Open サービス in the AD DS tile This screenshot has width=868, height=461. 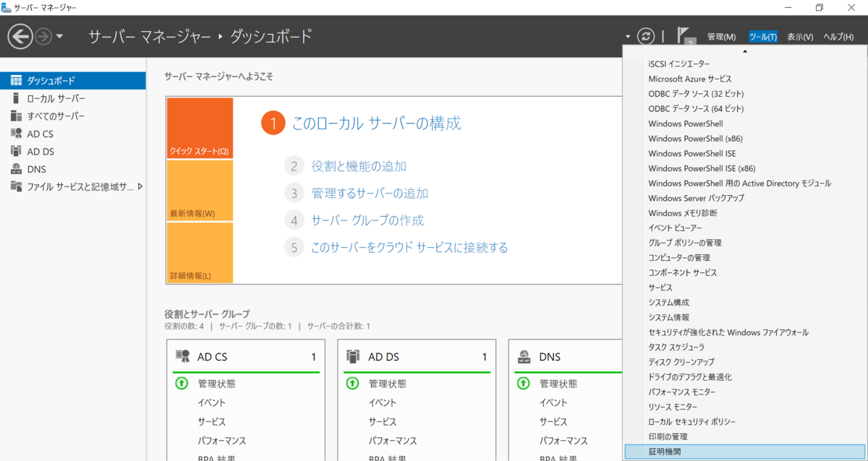383,421
